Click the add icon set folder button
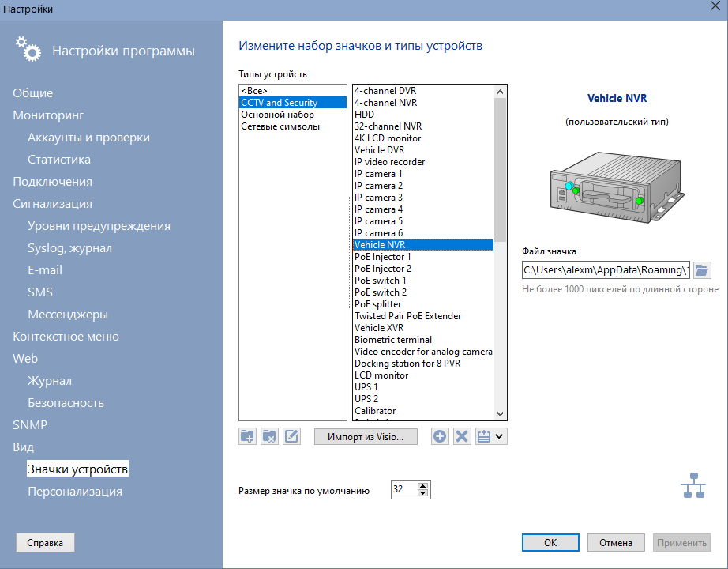Screen dimensions: 728x569 [x=247, y=436]
